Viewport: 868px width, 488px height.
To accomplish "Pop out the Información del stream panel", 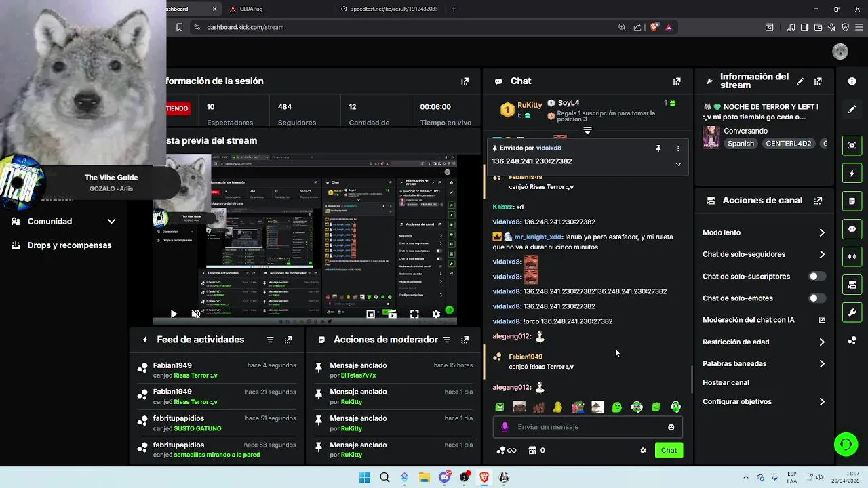I will [x=818, y=81].
